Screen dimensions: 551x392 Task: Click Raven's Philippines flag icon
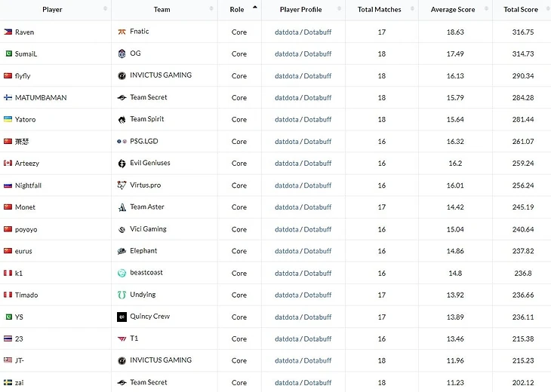8,32
